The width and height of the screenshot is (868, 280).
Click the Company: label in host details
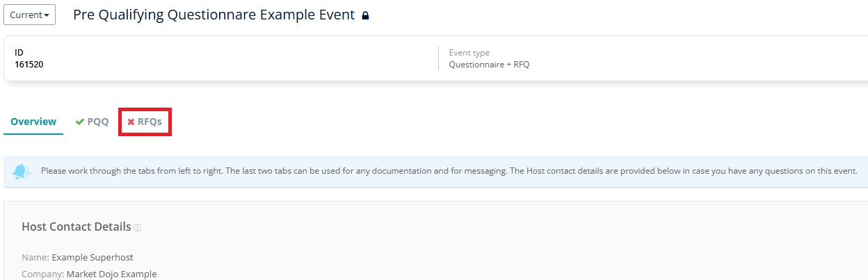[x=42, y=274]
